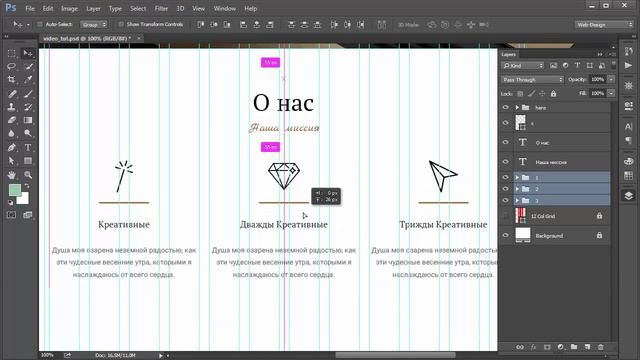This screenshot has height=360, width=640.
Task: Select the Zoom tool
Action: coord(28,175)
